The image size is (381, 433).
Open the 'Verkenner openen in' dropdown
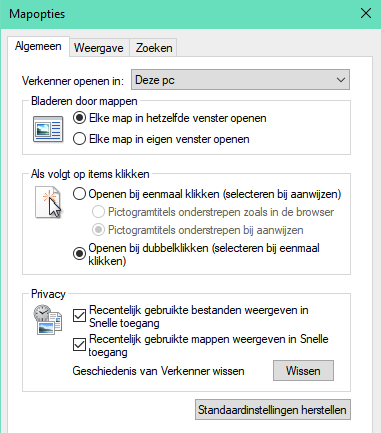tap(240, 80)
